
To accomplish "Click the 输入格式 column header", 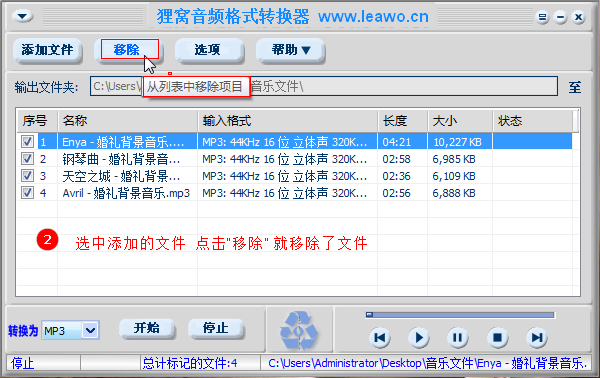I will 287,121.
